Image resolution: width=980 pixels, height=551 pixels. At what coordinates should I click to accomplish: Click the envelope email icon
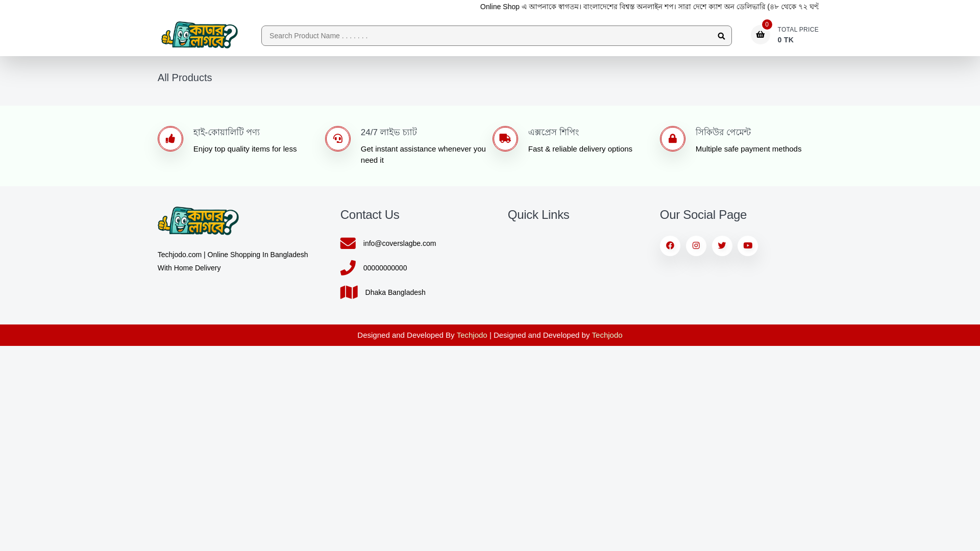point(348,243)
